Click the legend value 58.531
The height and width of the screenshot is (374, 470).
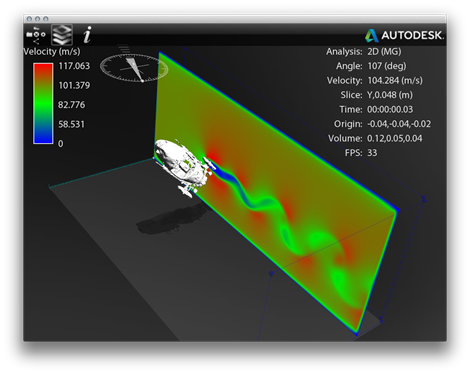pyautogui.click(x=71, y=124)
